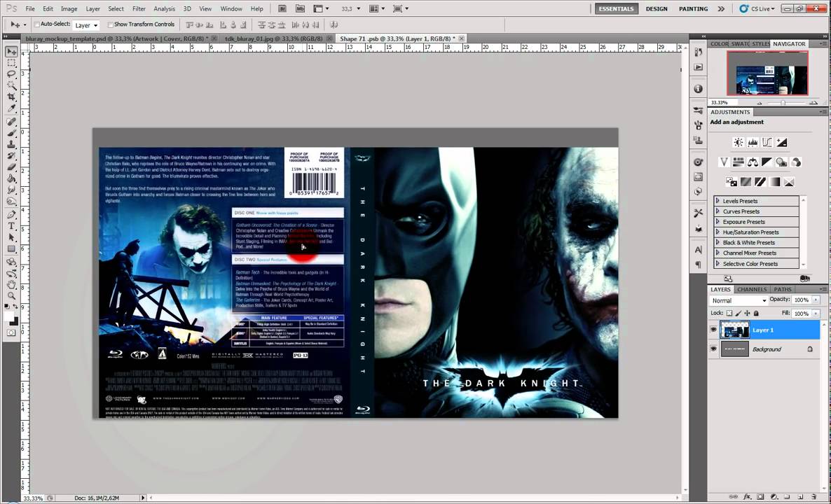The width and height of the screenshot is (831, 504).
Task: Click the Navigator zoom slider handle
Action: (x=783, y=103)
